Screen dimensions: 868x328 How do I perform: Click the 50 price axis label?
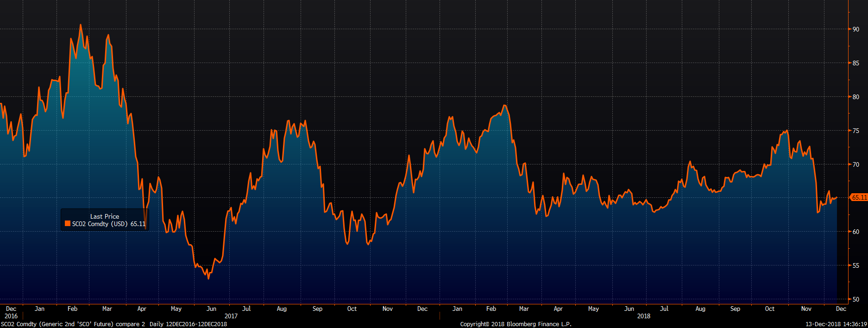point(855,299)
